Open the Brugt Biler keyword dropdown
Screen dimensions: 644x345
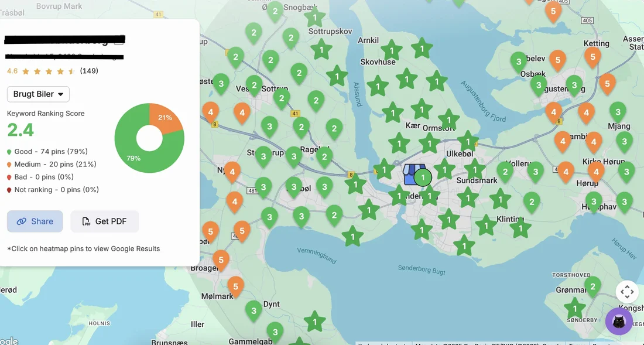38,94
